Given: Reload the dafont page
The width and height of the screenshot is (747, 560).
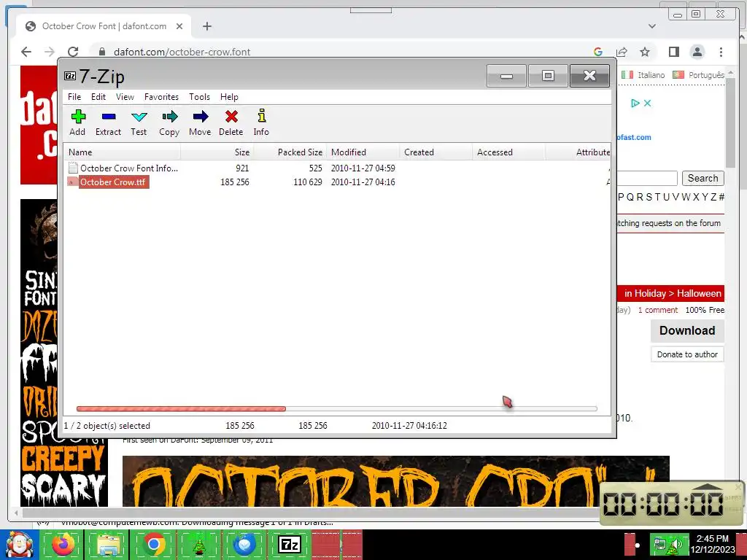Looking at the screenshot, I should (x=73, y=52).
